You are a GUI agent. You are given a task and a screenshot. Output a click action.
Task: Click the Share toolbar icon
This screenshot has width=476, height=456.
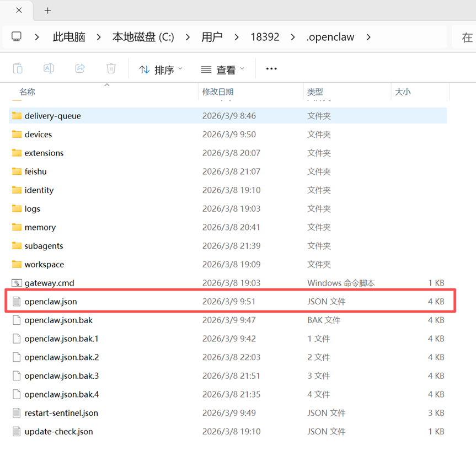(x=80, y=68)
